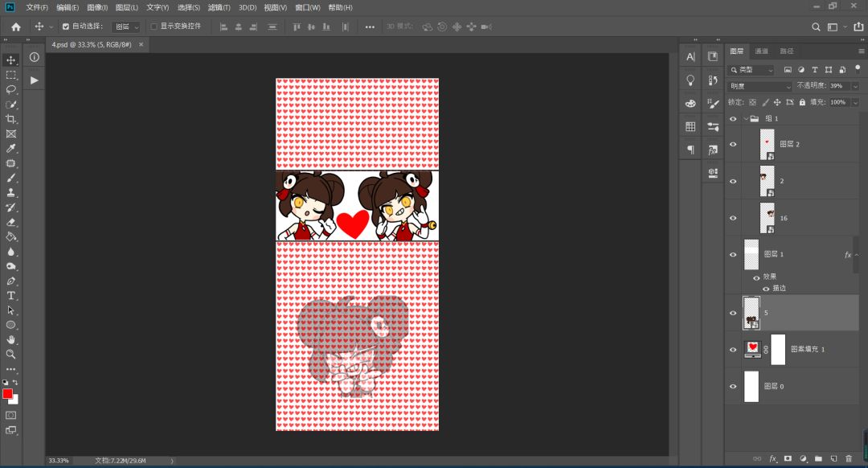868x468 pixels.
Task: Hide the 图案填充 1 layer eye icon
Action: [x=733, y=350]
